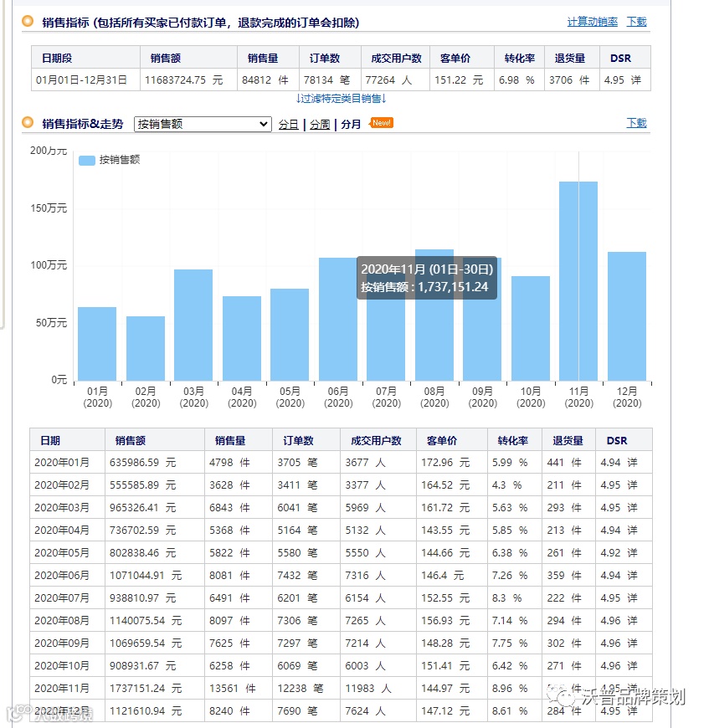Download the 销售指标&走势 trend data

point(636,123)
